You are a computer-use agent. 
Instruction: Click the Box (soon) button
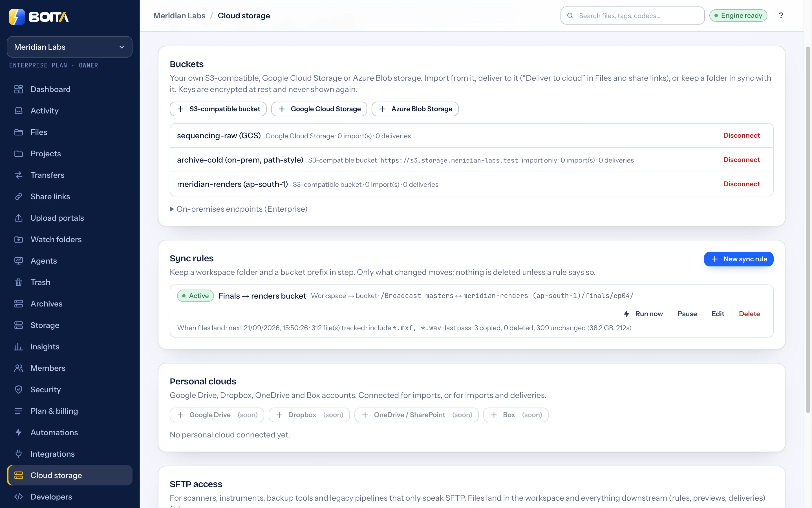point(516,415)
